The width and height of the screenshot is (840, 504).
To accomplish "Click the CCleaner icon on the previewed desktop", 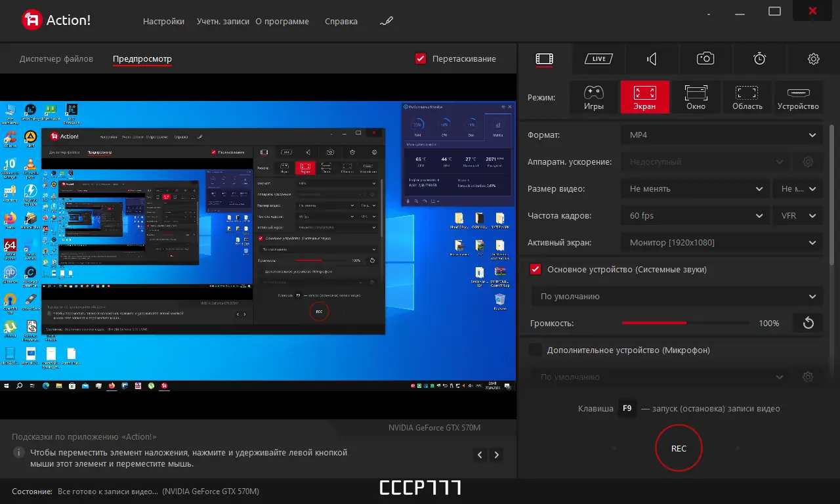I will pos(10,137).
